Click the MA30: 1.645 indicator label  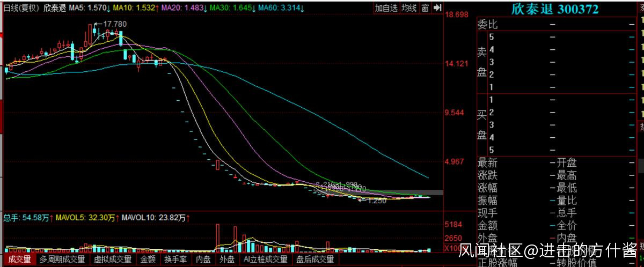(232, 8)
